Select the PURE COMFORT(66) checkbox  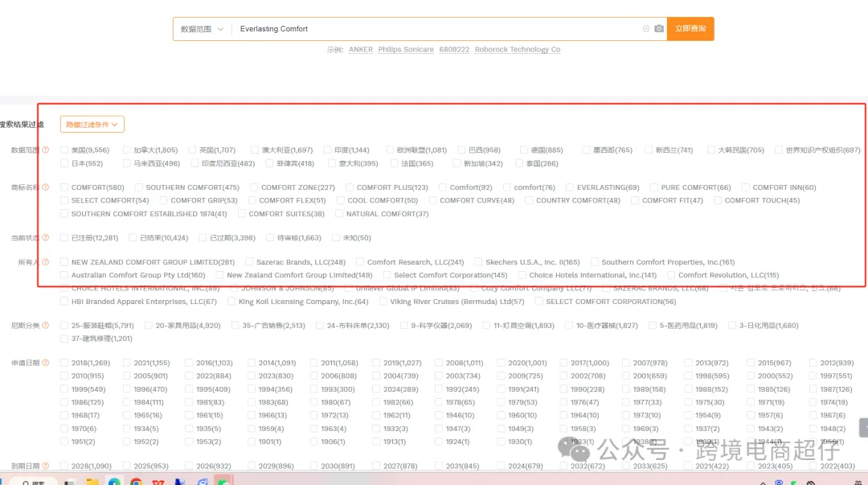click(x=653, y=187)
